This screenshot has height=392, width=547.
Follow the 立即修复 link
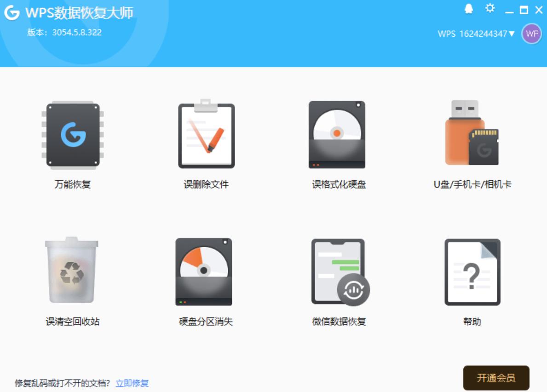click(x=132, y=383)
